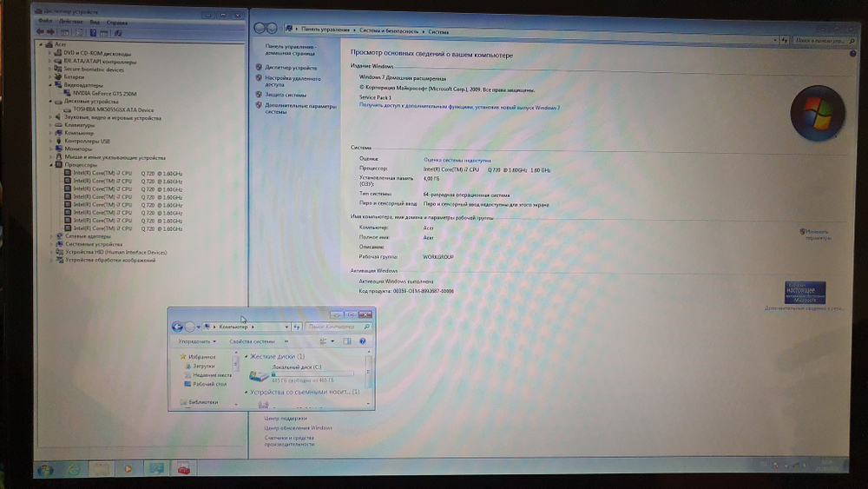
Task: Open the Центр обновления Windows link
Action: pyautogui.click(x=298, y=427)
